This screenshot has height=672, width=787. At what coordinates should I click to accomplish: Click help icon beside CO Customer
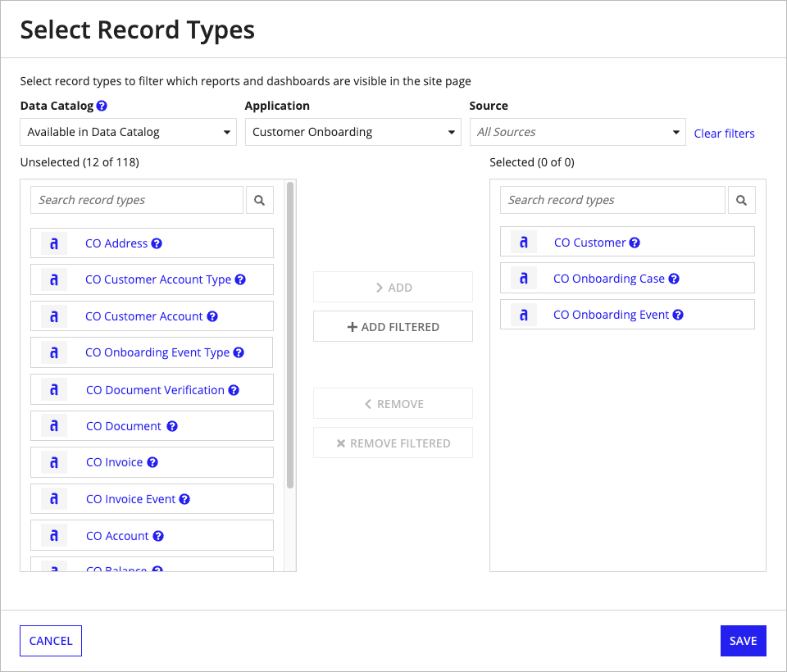coord(635,243)
